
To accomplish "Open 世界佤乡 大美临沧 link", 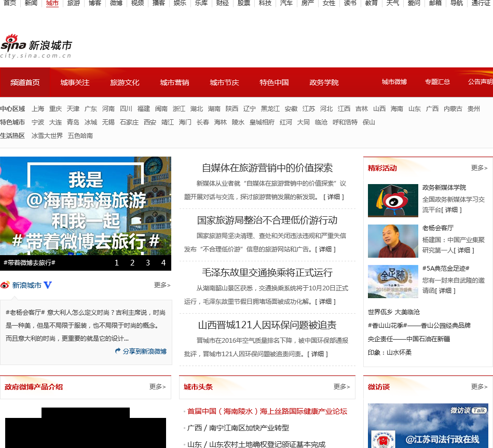I will coord(394,312).
